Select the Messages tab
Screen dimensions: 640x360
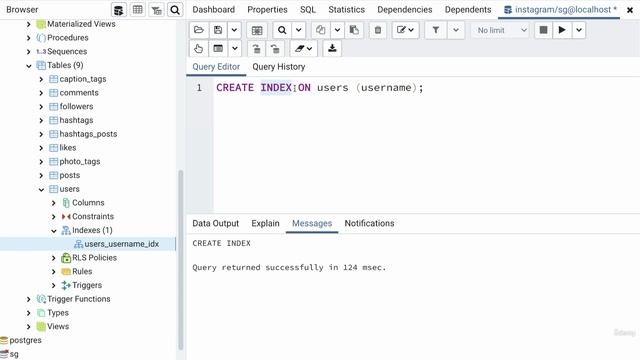(x=312, y=223)
